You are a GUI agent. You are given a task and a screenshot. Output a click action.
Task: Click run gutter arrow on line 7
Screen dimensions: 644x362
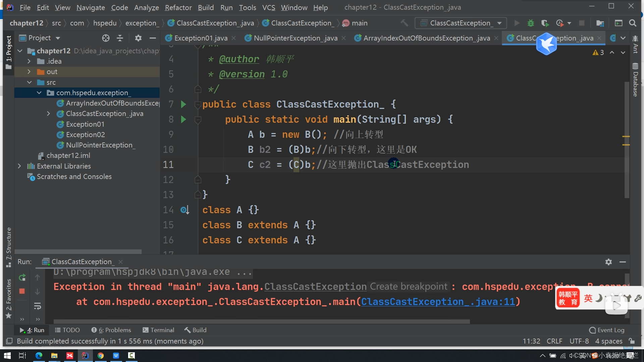pyautogui.click(x=183, y=104)
